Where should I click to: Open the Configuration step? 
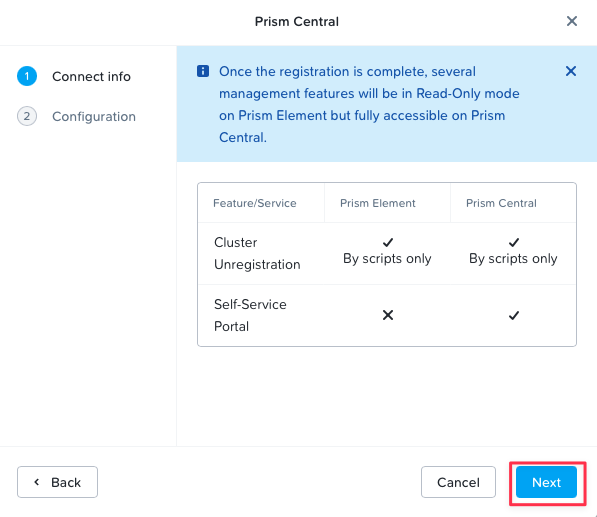[94, 116]
